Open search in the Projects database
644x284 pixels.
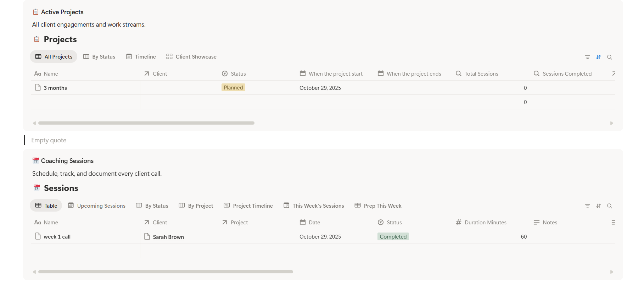[609, 57]
